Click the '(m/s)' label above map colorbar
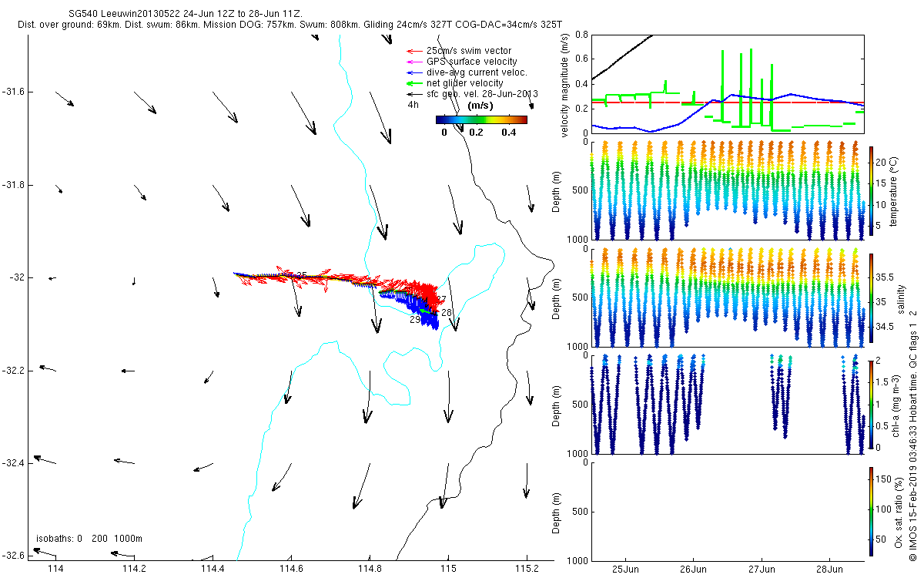This screenshot has height=578, width=924. (481, 105)
